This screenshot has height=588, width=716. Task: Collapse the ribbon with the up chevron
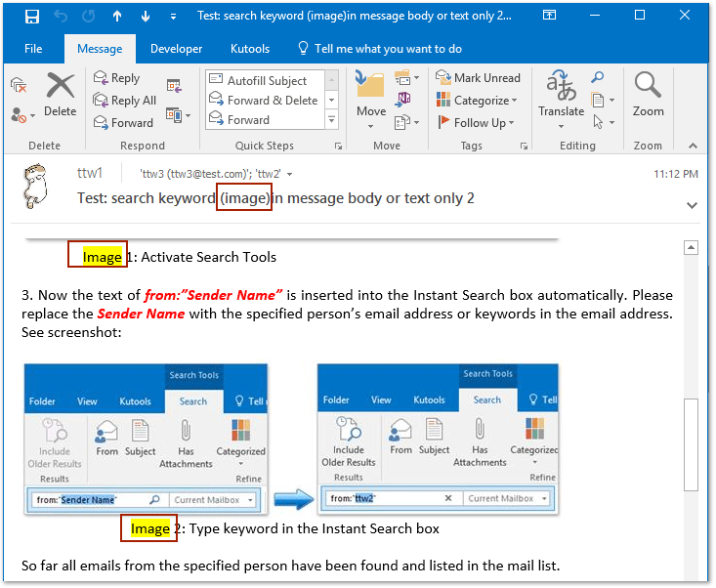[693, 146]
